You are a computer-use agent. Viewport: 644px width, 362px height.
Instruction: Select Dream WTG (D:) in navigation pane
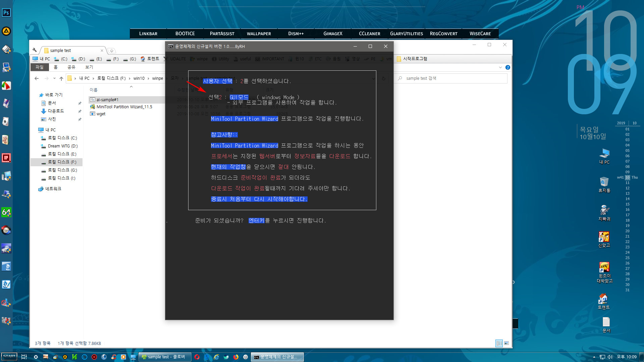(63, 146)
